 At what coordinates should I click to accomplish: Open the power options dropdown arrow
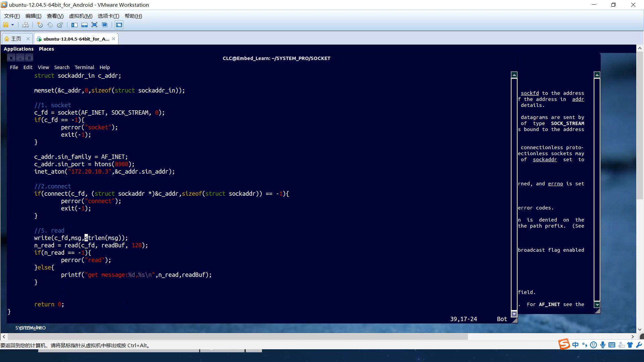click(13, 25)
